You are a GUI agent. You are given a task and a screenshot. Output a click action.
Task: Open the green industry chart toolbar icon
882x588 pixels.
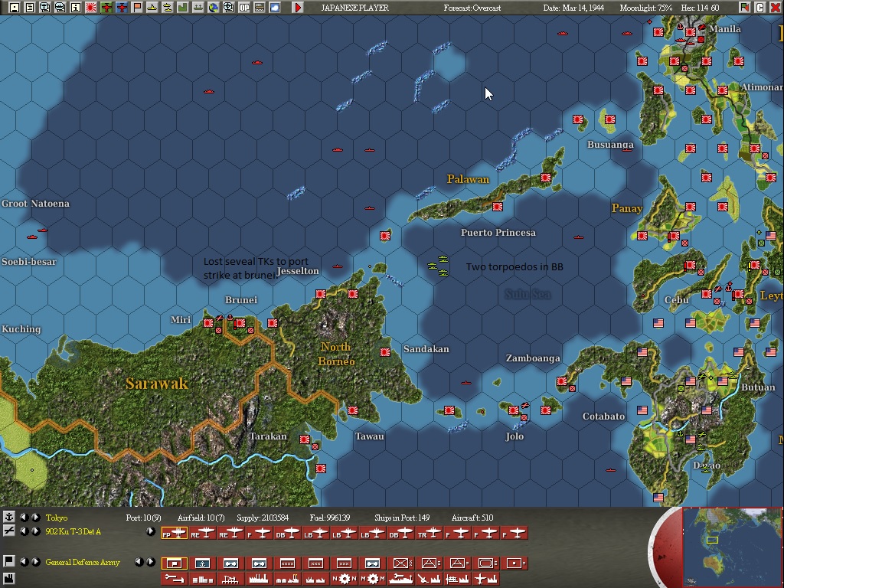pyautogui.click(x=183, y=8)
